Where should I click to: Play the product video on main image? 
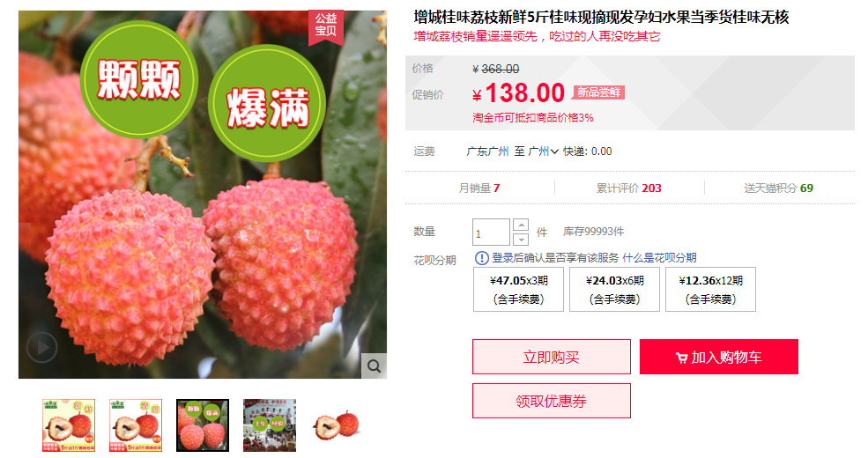(x=41, y=347)
